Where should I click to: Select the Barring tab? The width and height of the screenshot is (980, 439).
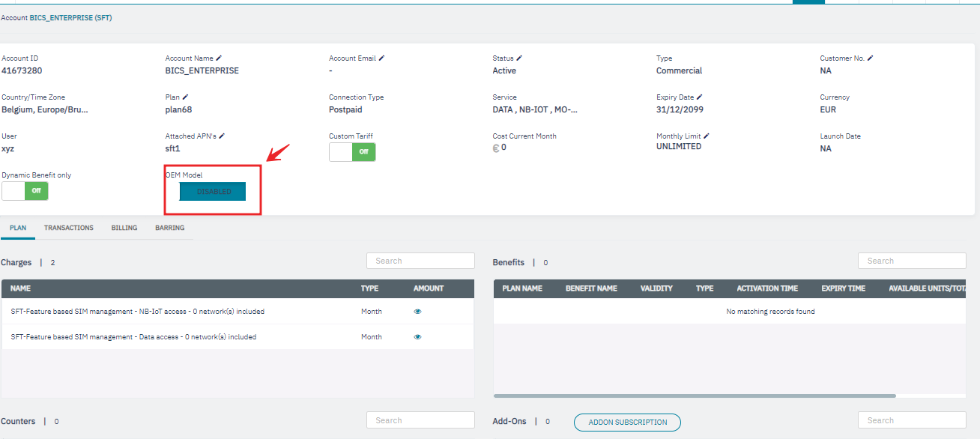pyautogui.click(x=169, y=228)
